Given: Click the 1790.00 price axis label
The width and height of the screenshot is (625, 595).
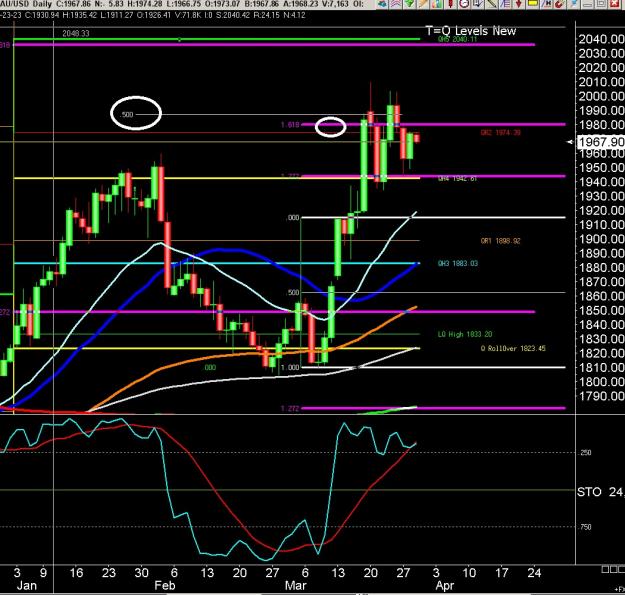Looking at the screenshot, I should (601, 396).
